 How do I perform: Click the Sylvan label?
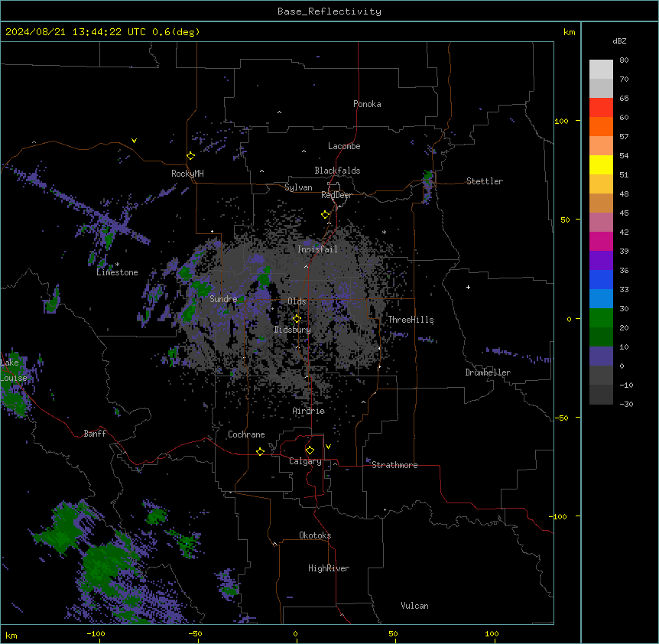[x=298, y=187]
